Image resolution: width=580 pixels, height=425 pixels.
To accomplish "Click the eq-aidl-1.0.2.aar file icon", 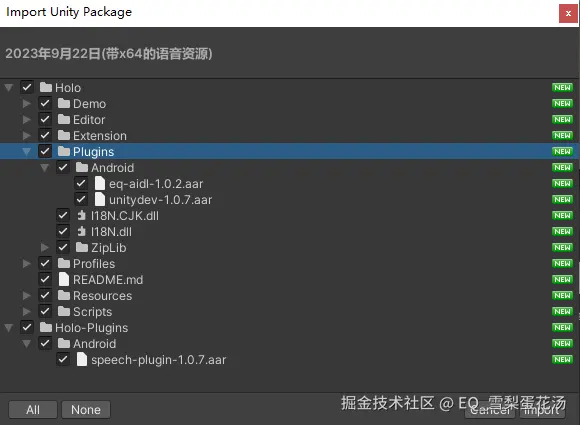I will click(100, 183).
